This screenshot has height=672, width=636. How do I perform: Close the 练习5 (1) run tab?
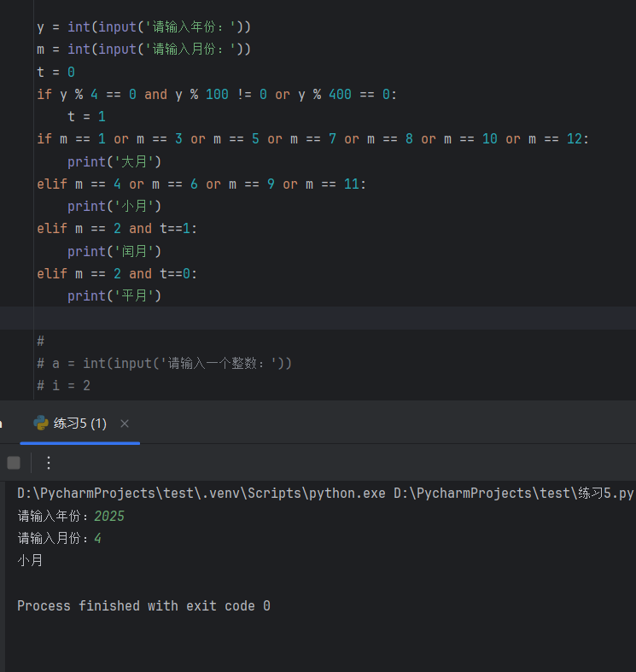point(125,424)
